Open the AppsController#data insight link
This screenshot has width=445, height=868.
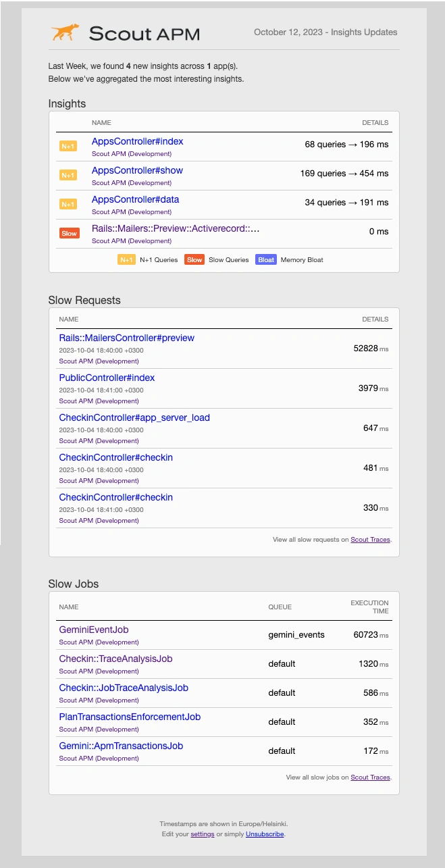point(136,200)
